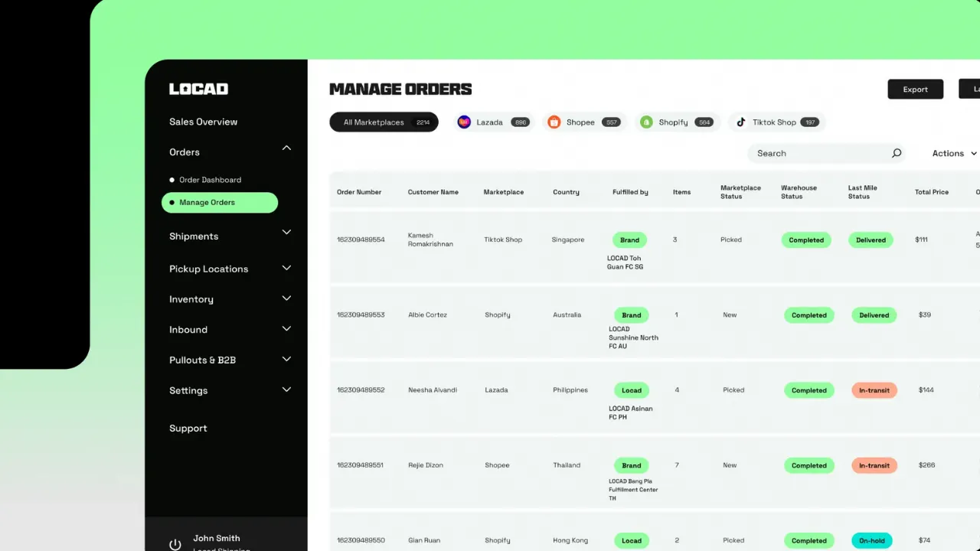Click the power icon beside John Smith

pos(175,543)
